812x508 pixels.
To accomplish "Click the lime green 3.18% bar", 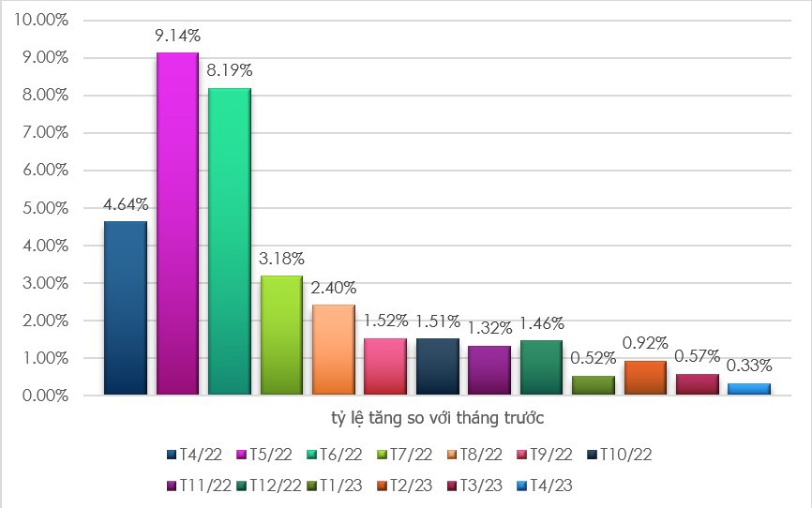I will coord(281,336).
